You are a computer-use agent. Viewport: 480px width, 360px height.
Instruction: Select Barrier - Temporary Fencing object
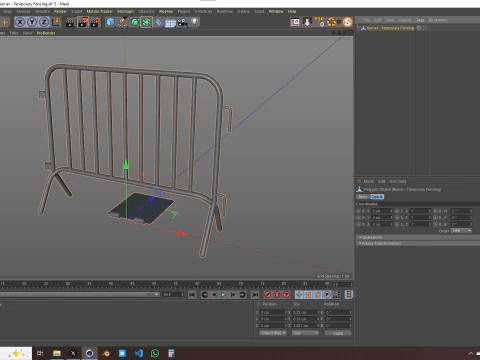click(x=390, y=28)
